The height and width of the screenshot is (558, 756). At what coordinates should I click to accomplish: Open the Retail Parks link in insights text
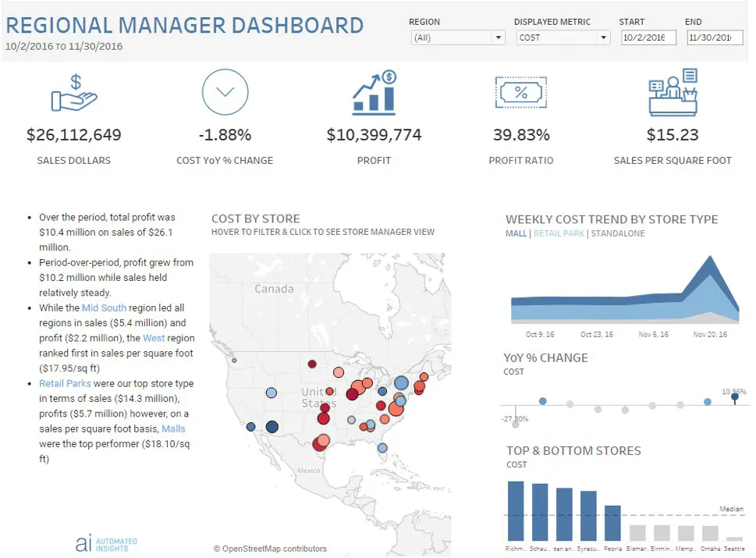click(x=65, y=383)
